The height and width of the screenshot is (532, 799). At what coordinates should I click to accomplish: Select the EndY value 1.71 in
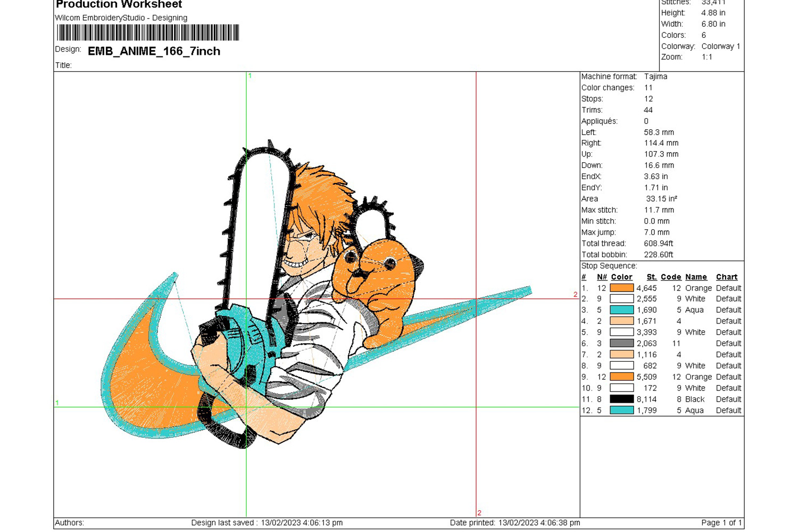point(656,187)
